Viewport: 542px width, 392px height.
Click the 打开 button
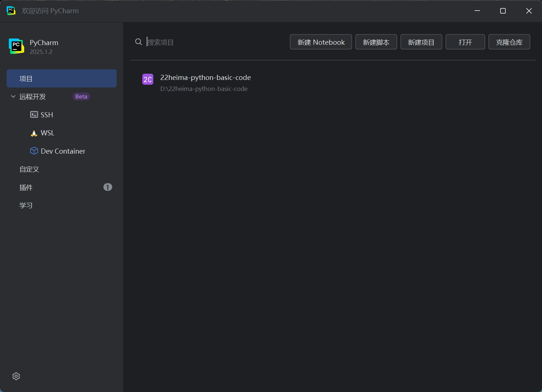click(465, 42)
